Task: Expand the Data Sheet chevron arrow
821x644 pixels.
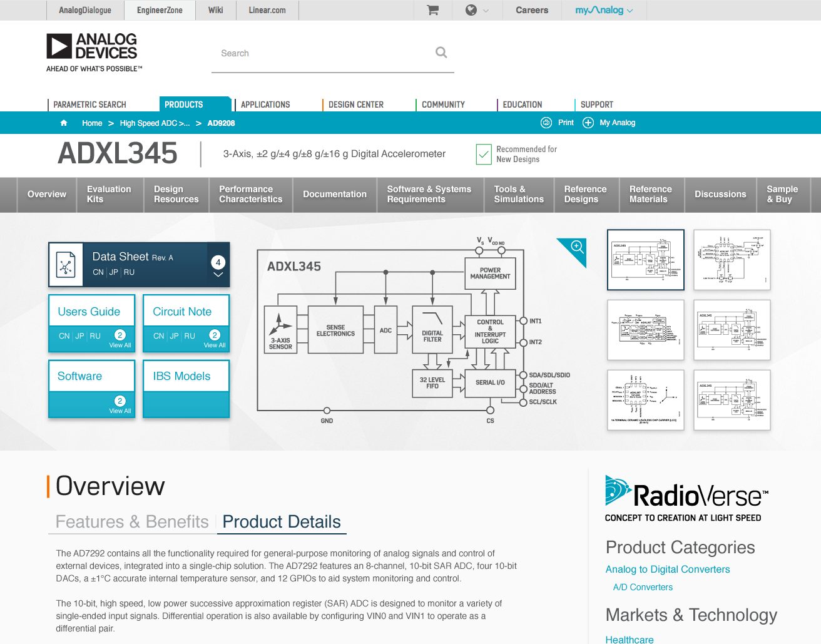Action: [x=218, y=275]
